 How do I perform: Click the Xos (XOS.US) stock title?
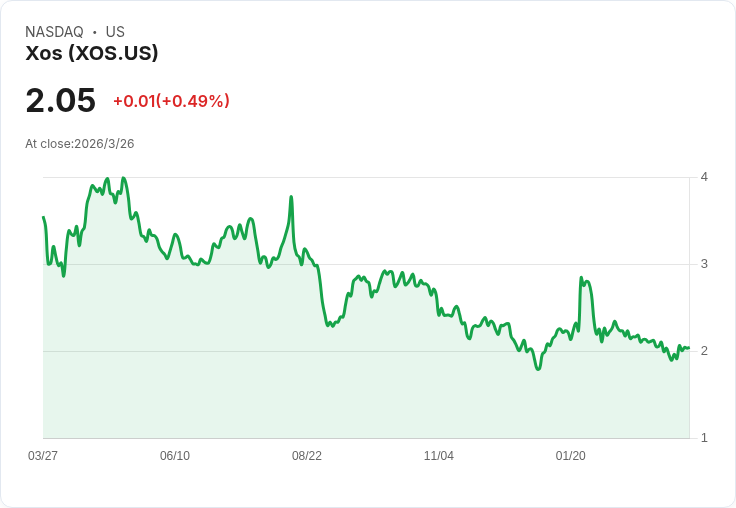(x=92, y=54)
